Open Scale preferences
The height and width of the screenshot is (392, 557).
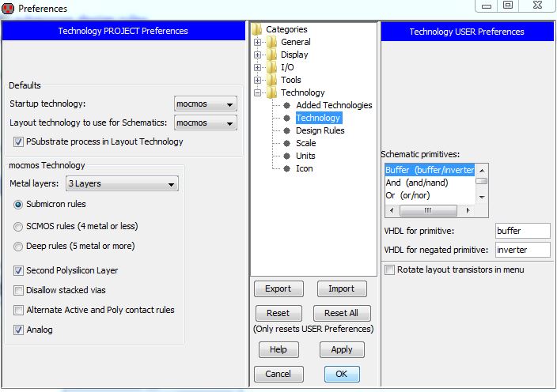point(306,143)
